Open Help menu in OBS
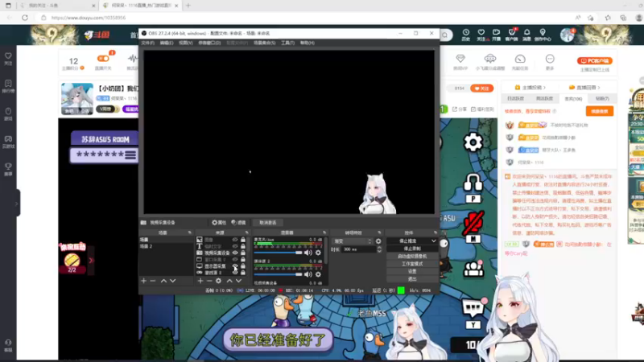Image resolution: width=644 pixels, height=362 pixels. click(308, 43)
